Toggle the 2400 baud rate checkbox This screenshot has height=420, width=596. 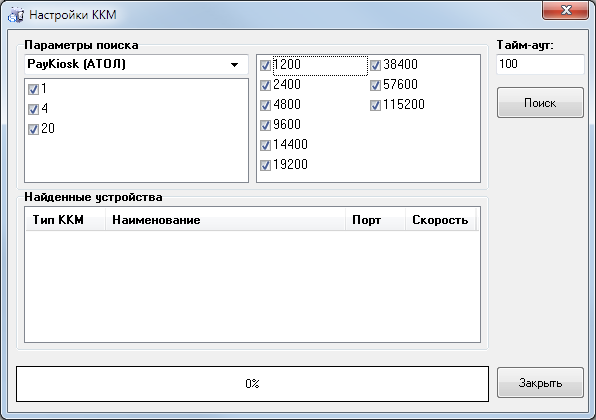(x=265, y=85)
